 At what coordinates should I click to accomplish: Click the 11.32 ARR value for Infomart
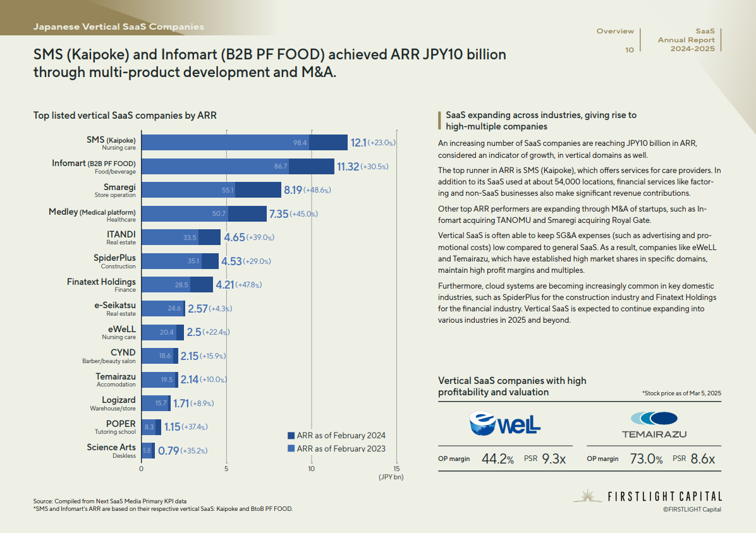click(348, 167)
